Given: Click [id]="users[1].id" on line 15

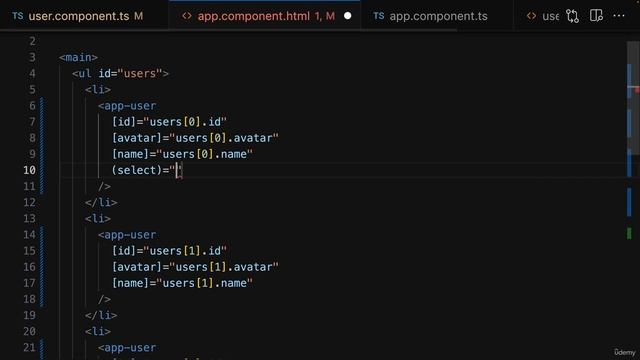Looking at the screenshot, I should 169,251.
